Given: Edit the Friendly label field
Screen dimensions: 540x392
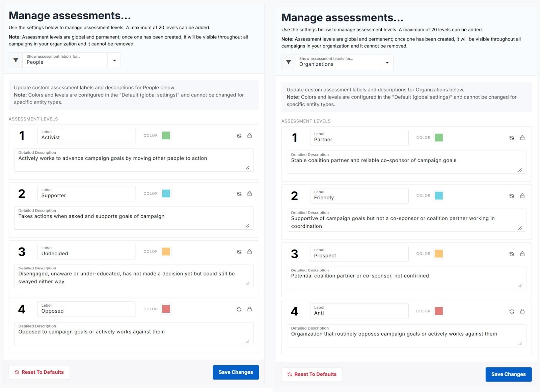Looking at the screenshot, I should pyautogui.click(x=359, y=196).
